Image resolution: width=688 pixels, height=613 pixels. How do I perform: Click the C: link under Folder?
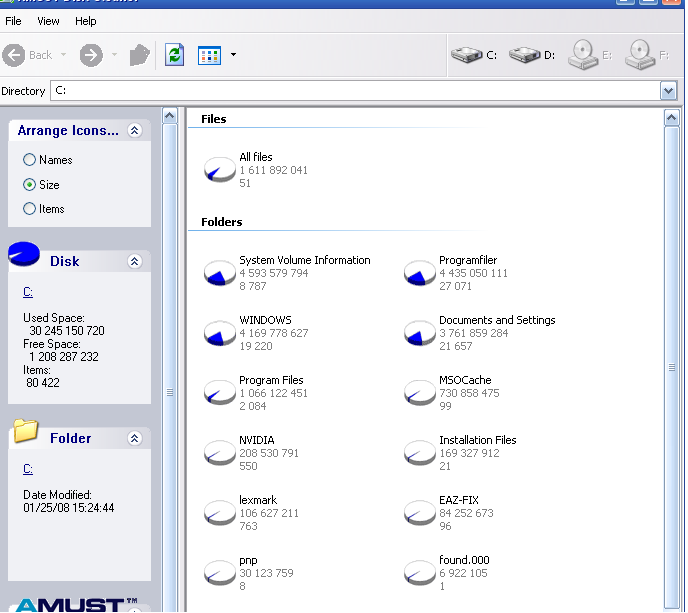click(28, 469)
